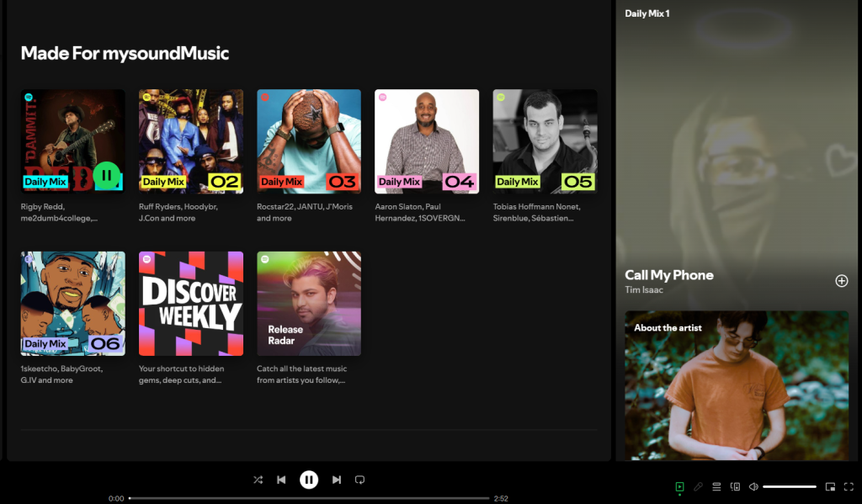Add Call My Phone to Liked Songs

coord(842,281)
